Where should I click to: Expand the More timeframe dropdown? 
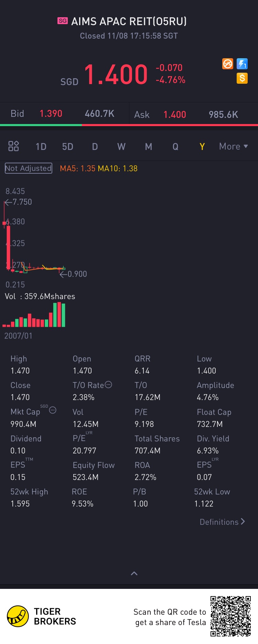pyautogui.click(x=233, y=146)
